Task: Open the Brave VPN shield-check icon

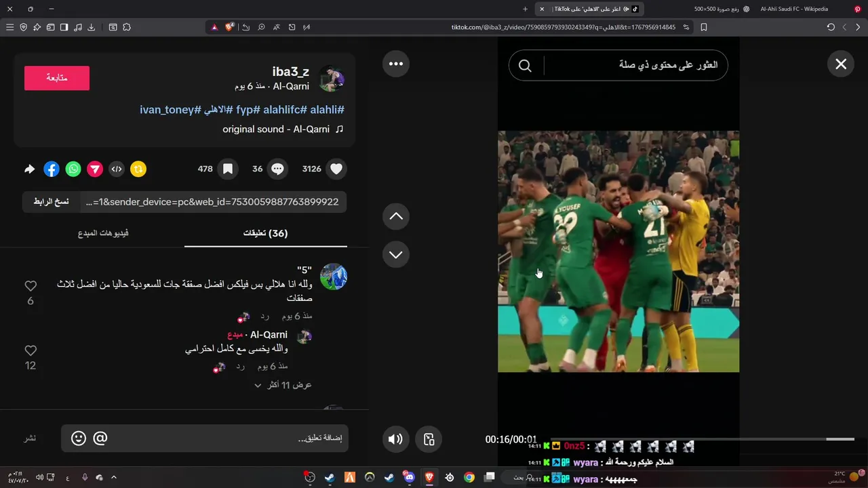Action: (x=24, y=27)
